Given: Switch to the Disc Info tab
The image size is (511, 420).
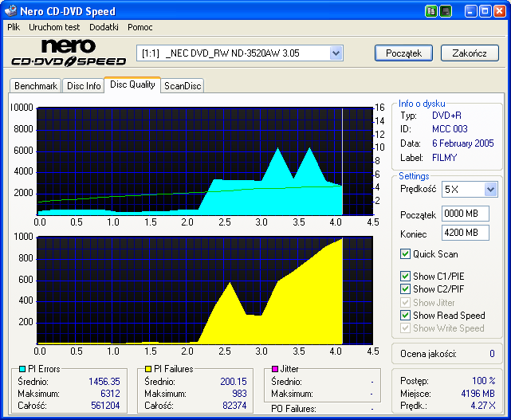Looking at the screenshot, I should [84, 86].
